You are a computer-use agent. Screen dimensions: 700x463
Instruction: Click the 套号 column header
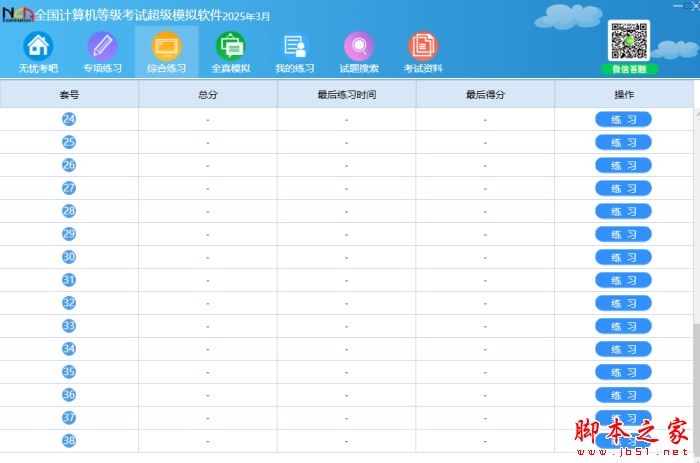[69, 94]
